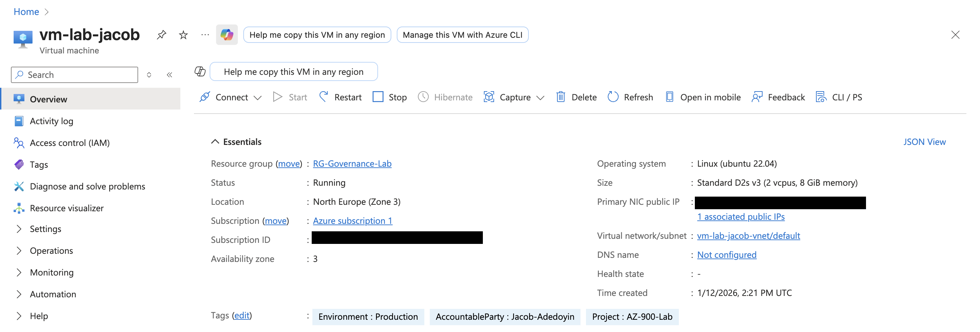The width and height of the screenshot is (980, 332).
Task: Click the Diagnose wrench icon
Action: tap(19, 186)
